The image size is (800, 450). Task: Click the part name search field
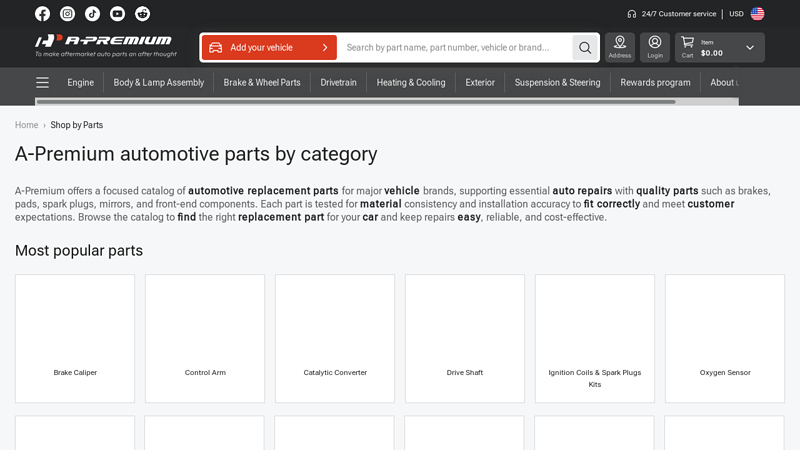(x=454, y=47)
